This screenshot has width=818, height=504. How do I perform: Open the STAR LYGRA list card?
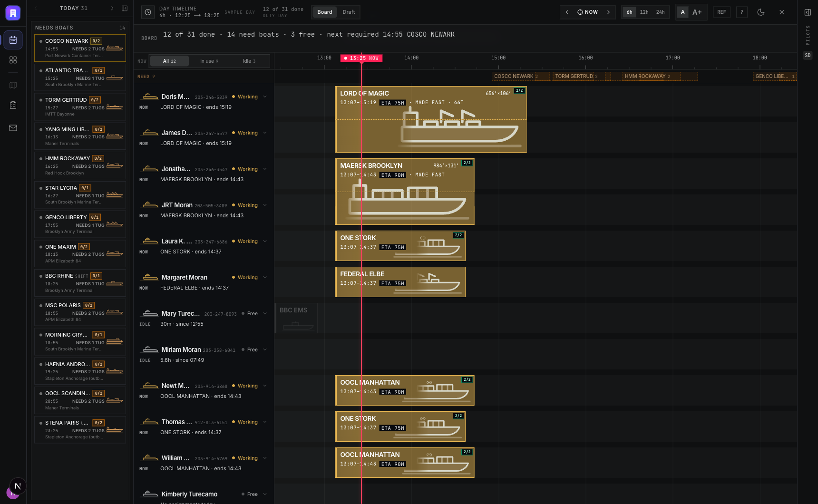[80, 195]
